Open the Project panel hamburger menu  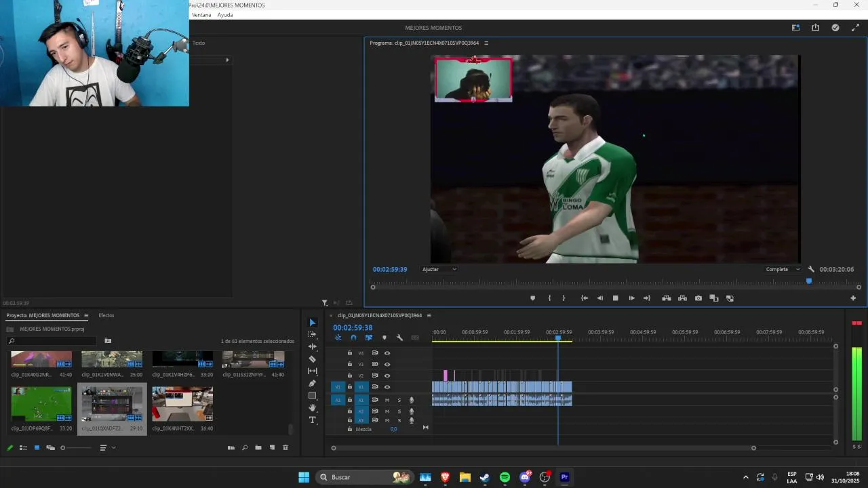coord(86,316)
